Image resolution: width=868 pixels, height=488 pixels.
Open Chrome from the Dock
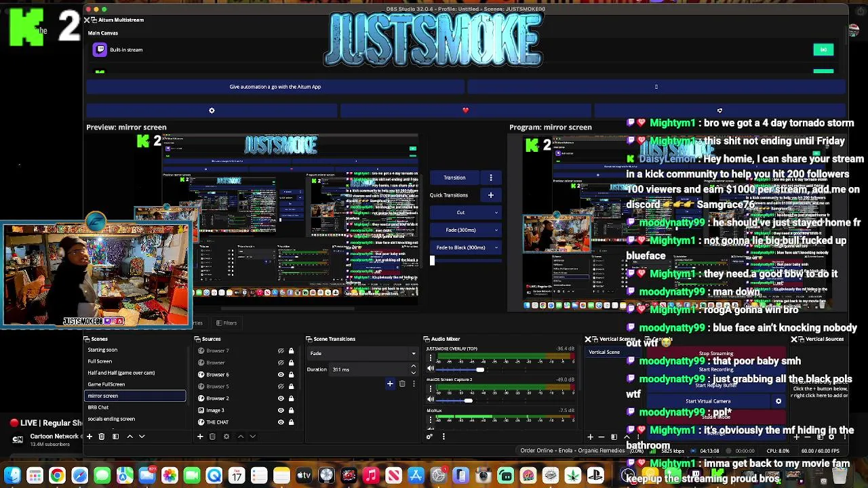pos(57,476)
